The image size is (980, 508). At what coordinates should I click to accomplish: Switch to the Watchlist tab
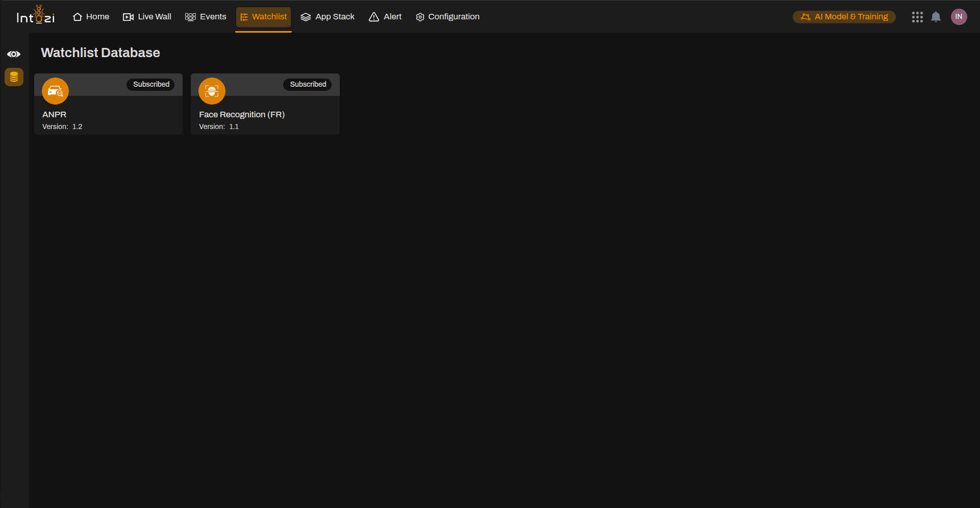263,16
